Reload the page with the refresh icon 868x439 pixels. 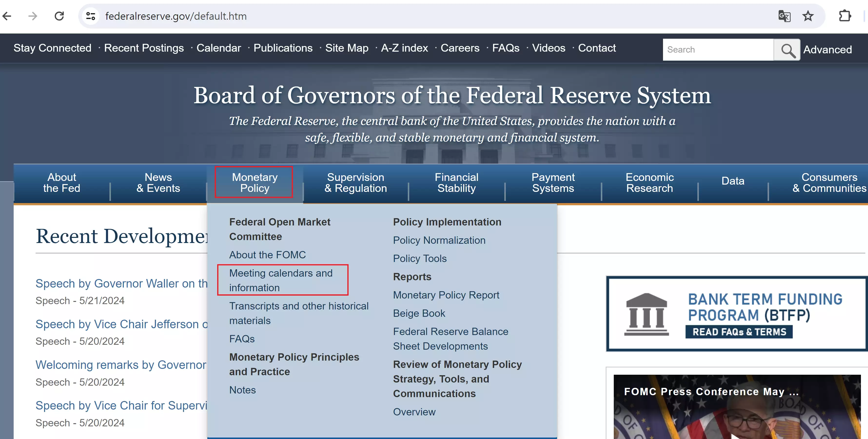tap(59, 16)
